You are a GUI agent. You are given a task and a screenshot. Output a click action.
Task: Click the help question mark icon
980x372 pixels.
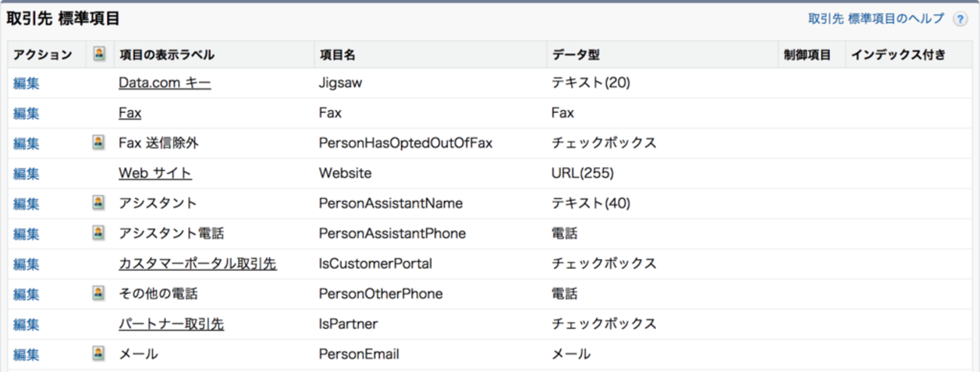point(960,20)
